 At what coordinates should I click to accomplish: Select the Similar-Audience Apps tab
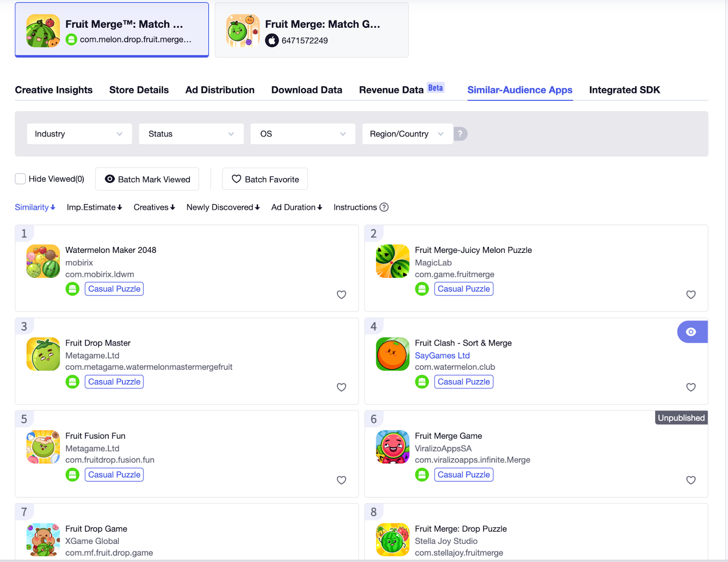[x=520, y=90]
